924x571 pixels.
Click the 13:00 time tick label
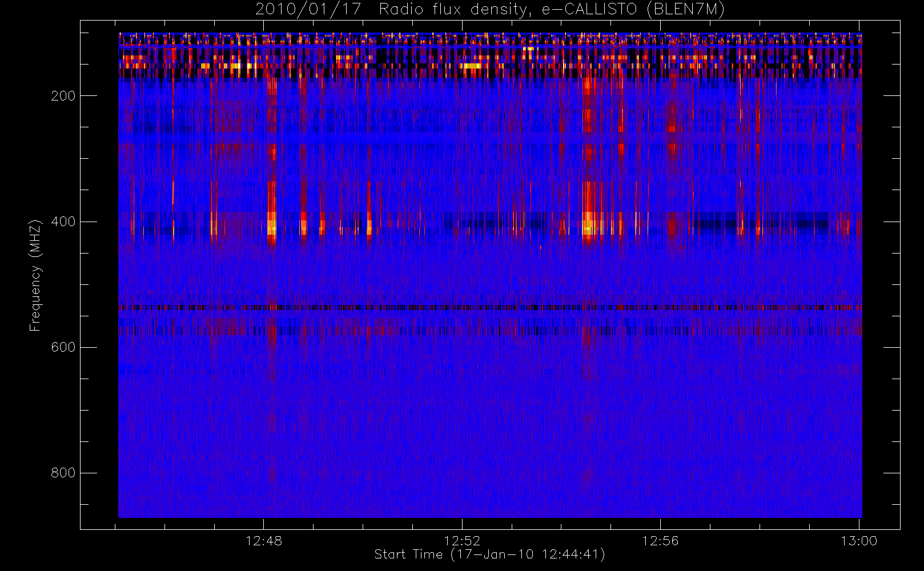[859, 541]
